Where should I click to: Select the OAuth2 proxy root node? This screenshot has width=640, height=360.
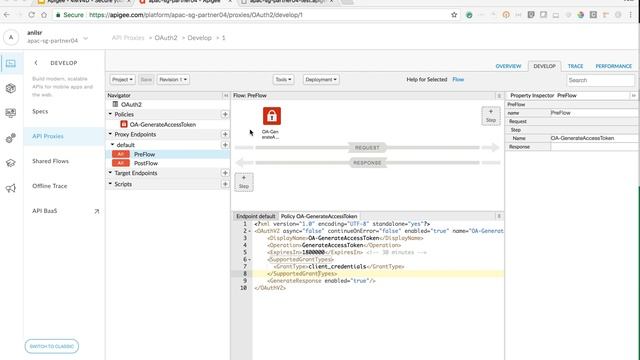131,104
